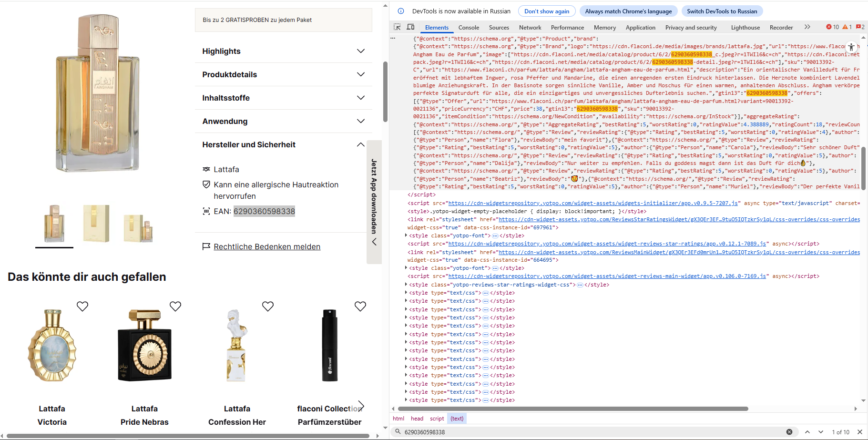Click Always match Chrome's language button
Screen dimensions: 868x440
(x=628, y=11)
